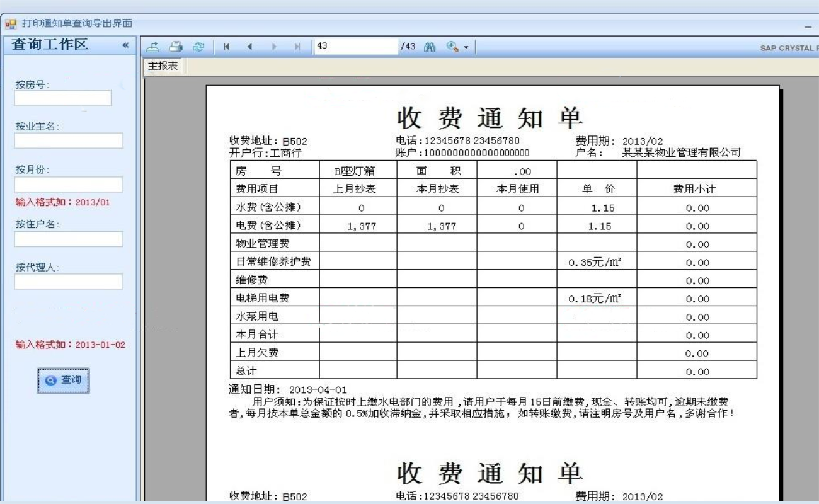Click the 日常维修养护费 row label

pos(273,262)
